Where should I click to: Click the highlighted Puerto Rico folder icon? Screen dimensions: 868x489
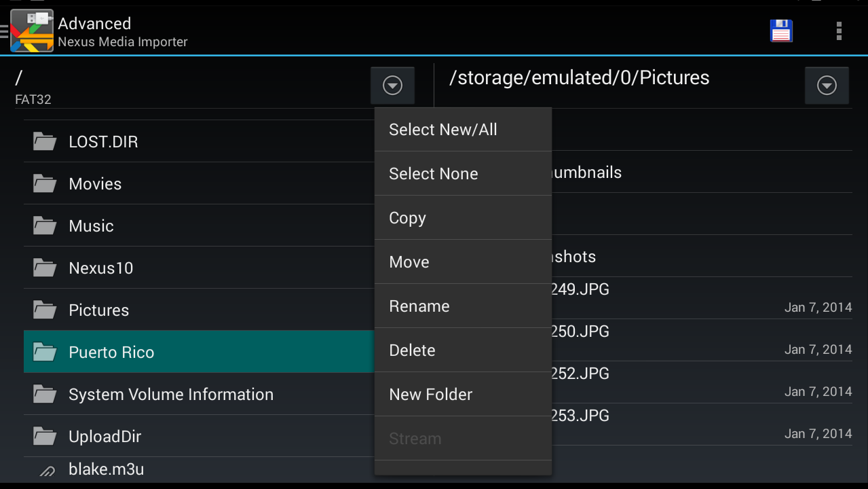click(x=45, y=352)
